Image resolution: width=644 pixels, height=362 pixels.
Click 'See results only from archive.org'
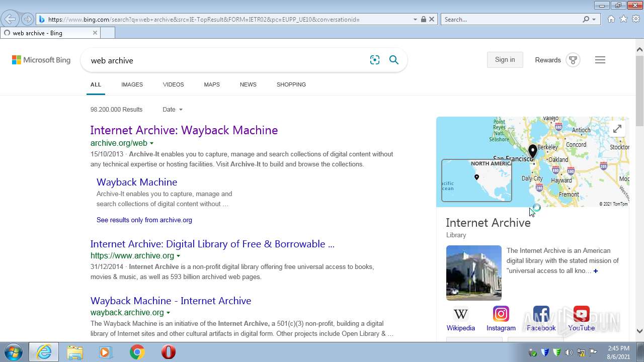click(x=144, y=220)
